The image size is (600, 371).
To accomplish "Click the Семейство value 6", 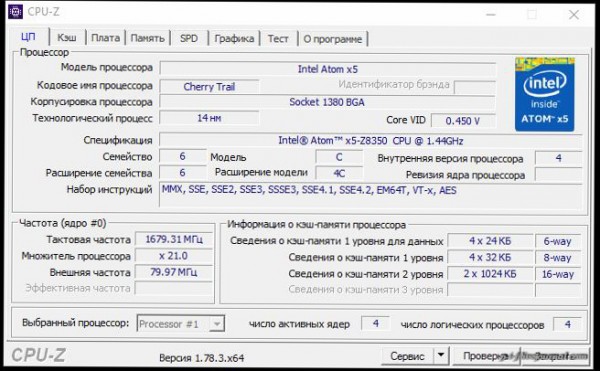I will 183,156.
